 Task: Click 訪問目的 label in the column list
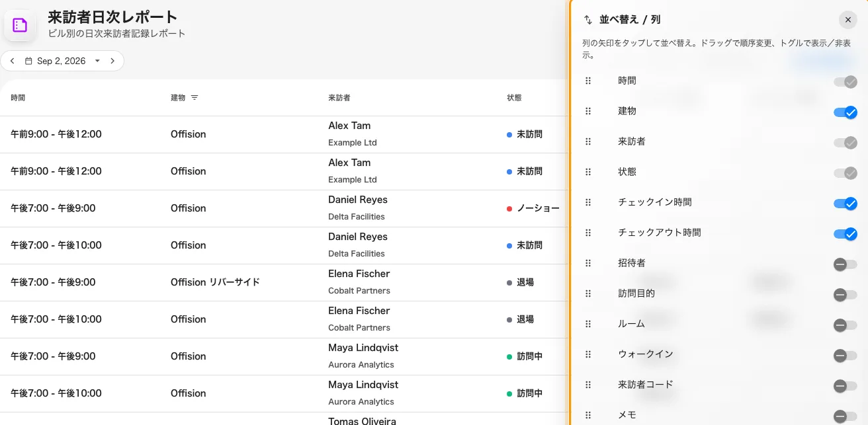[636, 293]
